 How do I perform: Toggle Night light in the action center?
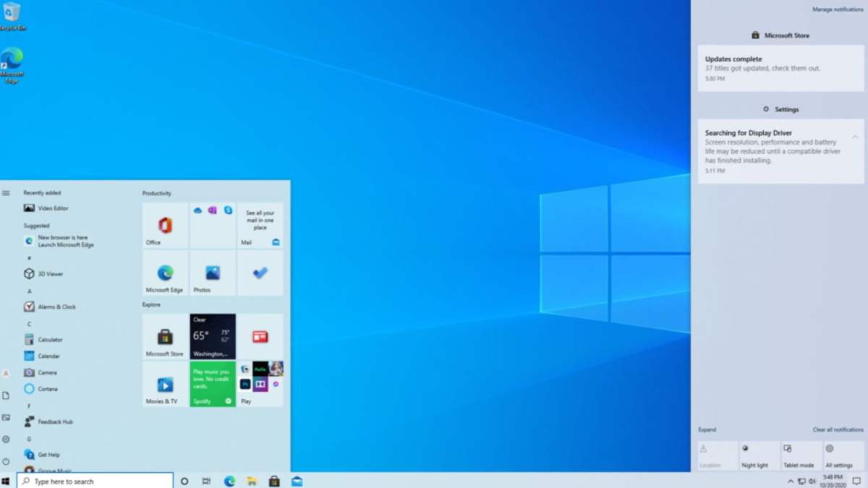(758, 454)
